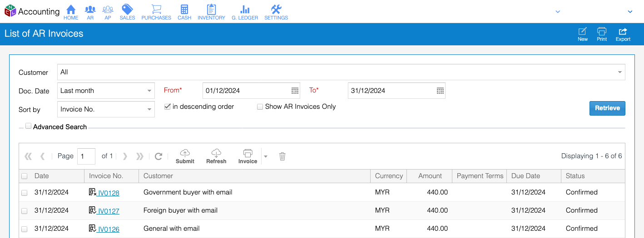The height and width of the screenshot is (238, 644).
Task: Export the AR invoice list
Action: tap(623, 34)
